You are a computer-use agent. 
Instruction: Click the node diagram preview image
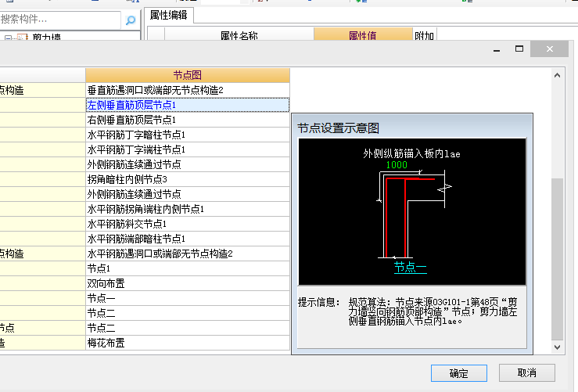coord(412,212)
